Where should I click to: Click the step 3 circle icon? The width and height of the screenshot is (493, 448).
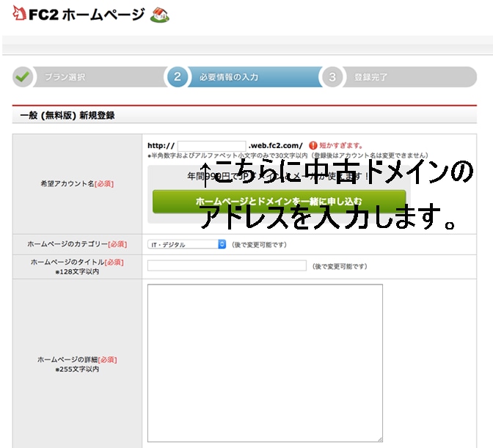332,77
